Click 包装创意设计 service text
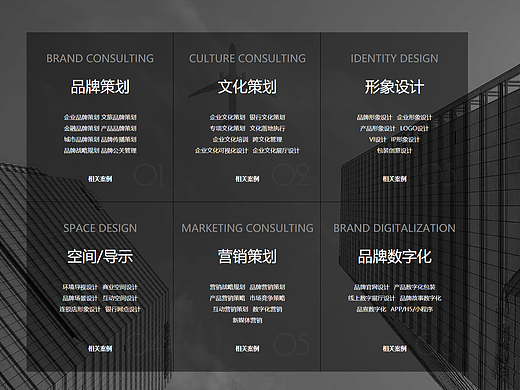520x390 pixels. tap(394, 151)
